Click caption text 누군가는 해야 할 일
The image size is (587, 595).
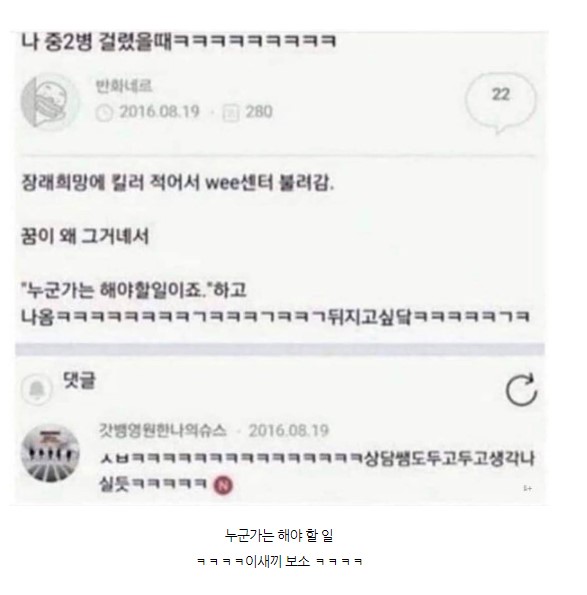(x=279, y=535)
